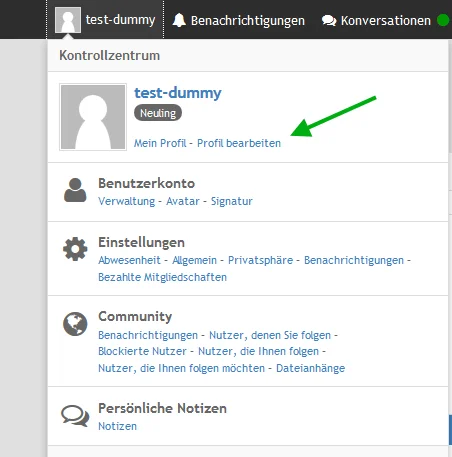The width and height of the screenshot is (452, 457).
Task: Open Blockierte Nutzer link
Action: (x=142, y=351)
